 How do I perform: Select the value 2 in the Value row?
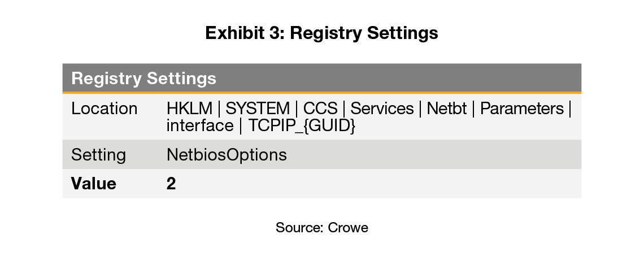pos(171,184)
